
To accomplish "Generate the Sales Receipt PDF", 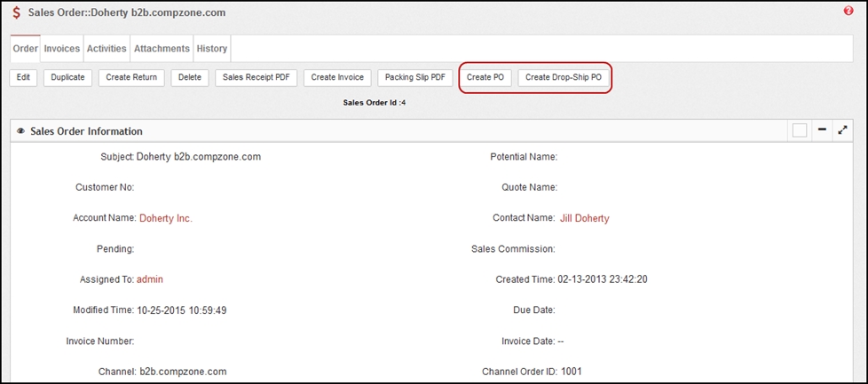I will point(256,77).
